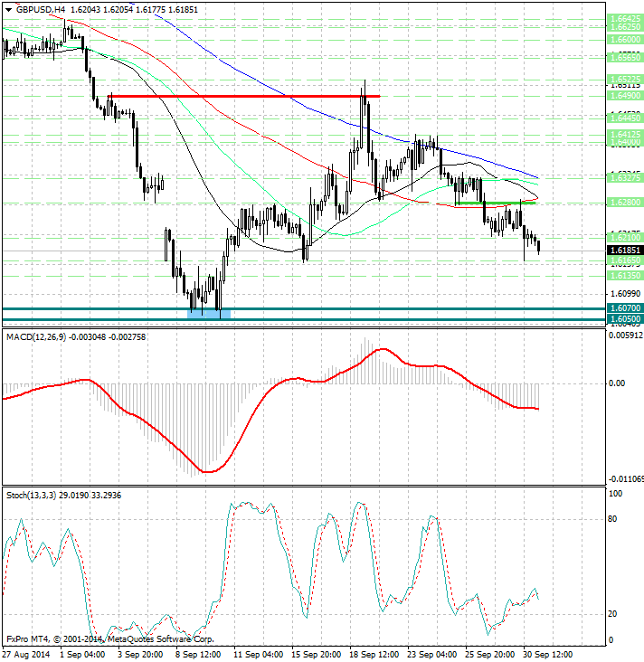Click the 1 Sep 04:00 time label

pos(82,655)
